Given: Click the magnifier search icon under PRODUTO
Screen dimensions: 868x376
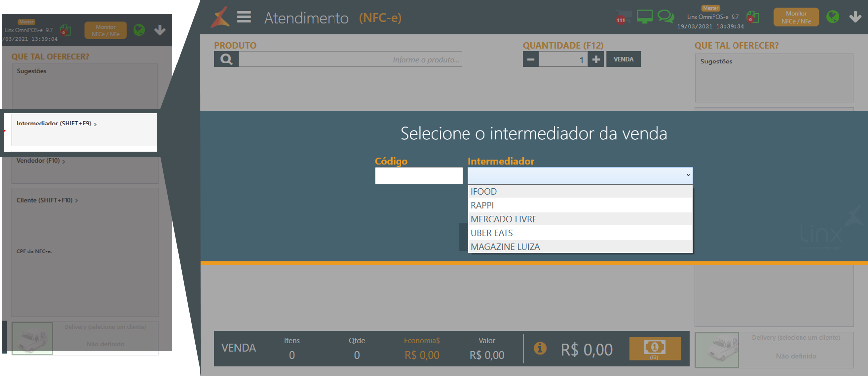Looking at the screenshot, I should point(227,59).
